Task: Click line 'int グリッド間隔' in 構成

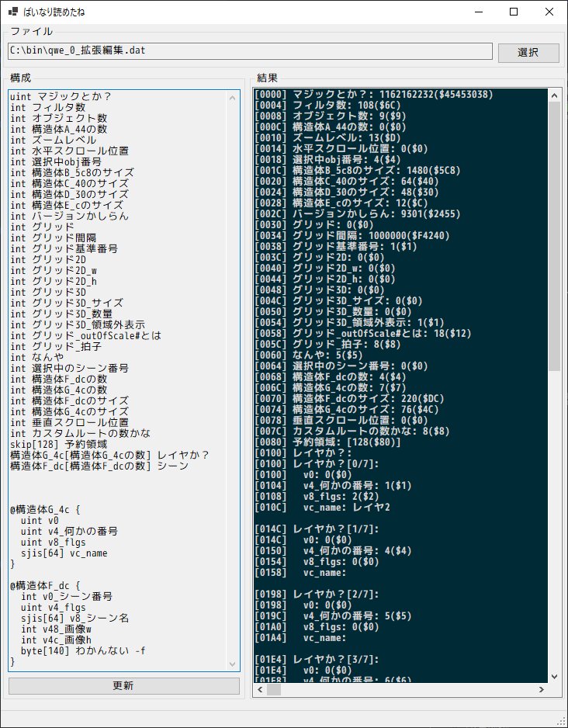Action: click(53, 237)
